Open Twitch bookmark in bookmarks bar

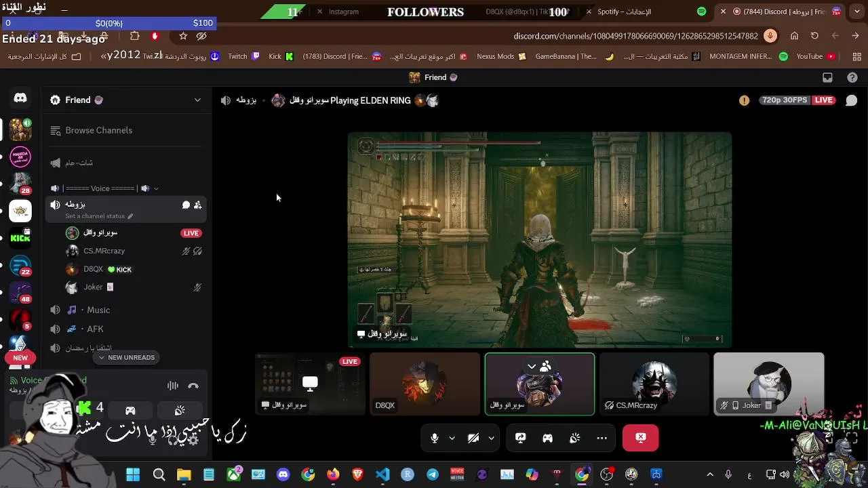pos(243,56)
